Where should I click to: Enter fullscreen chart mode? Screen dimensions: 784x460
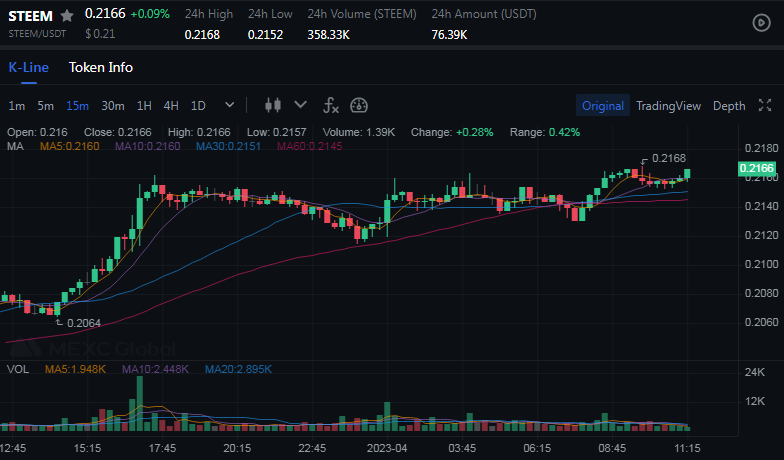coord(765,105)
